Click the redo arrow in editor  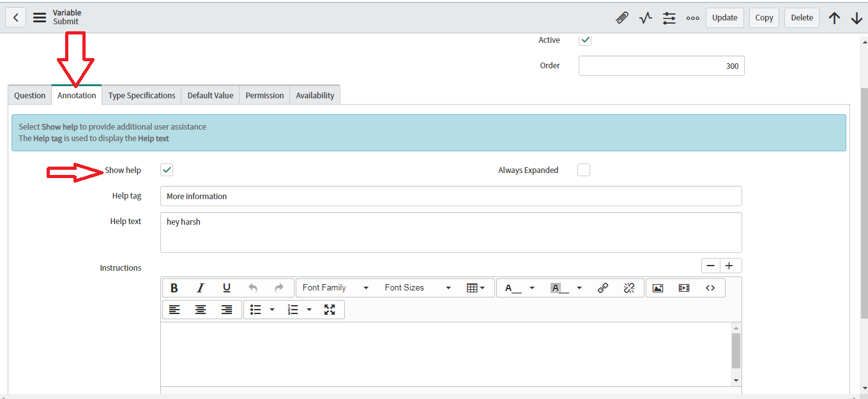[x=279, y=288]
